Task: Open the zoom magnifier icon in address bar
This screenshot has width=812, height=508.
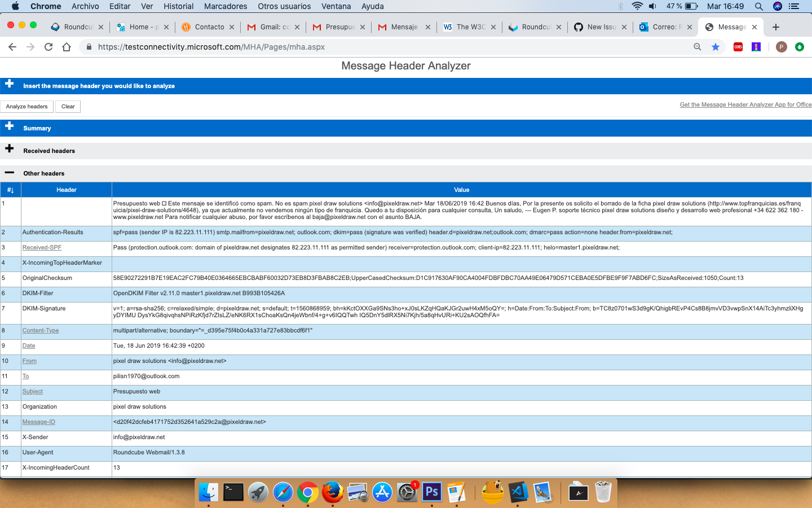Action: [698, 47]
